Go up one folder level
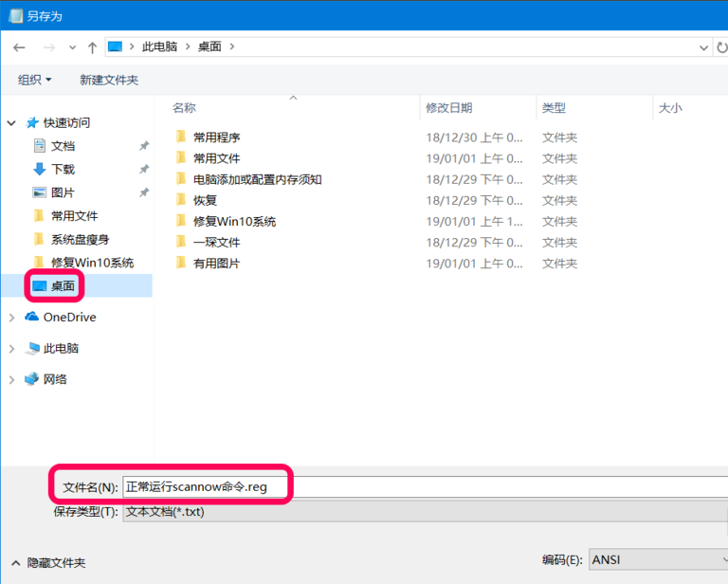Image resolution: width=728 pixels, height=584 pixels. [x=92, y=47]
